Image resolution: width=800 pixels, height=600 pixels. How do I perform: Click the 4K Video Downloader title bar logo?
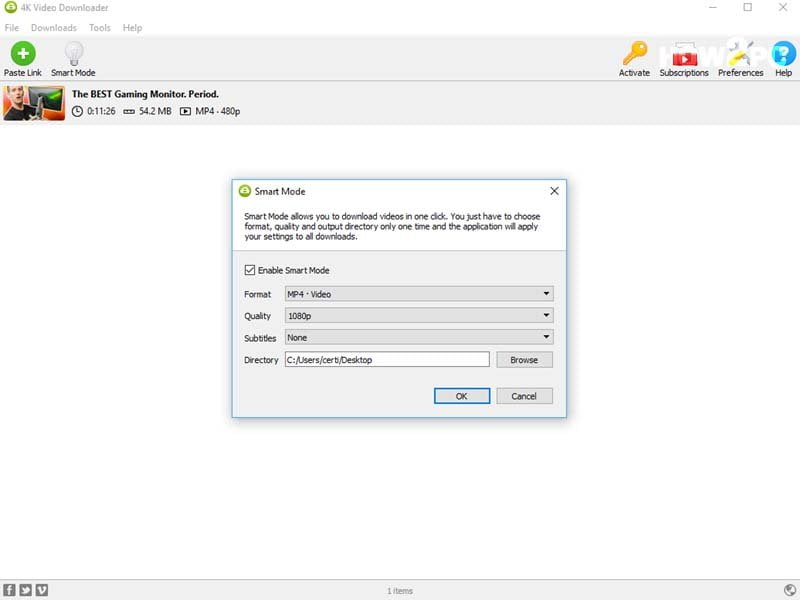click(10, 7)
